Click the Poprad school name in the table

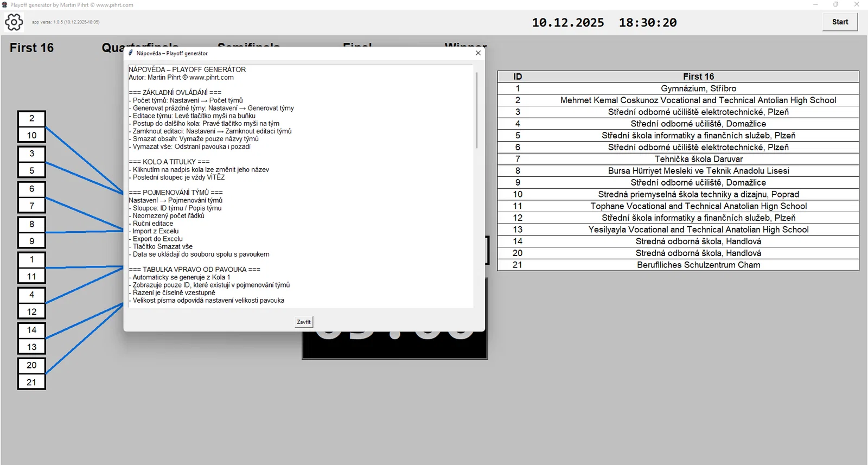698,194
